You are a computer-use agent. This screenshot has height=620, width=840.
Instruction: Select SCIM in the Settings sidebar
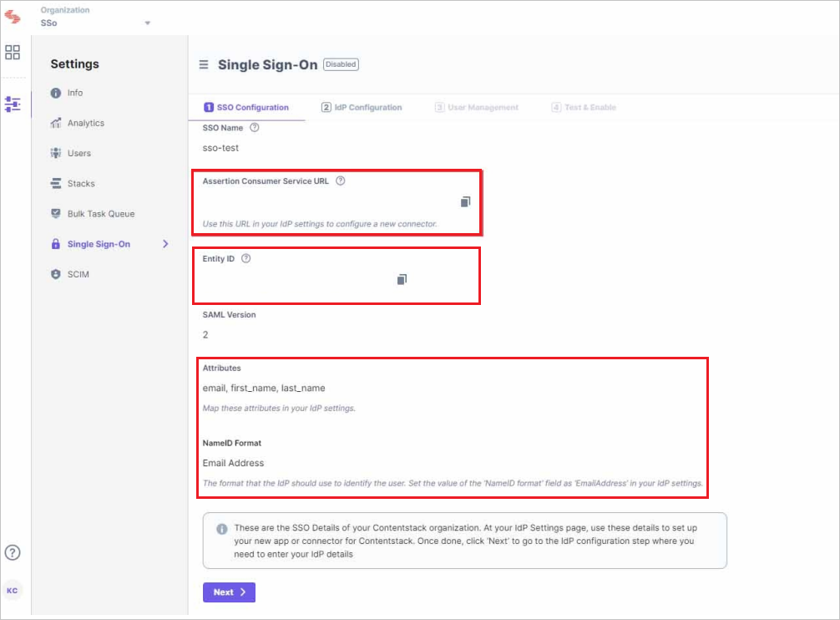coord(78,274)
